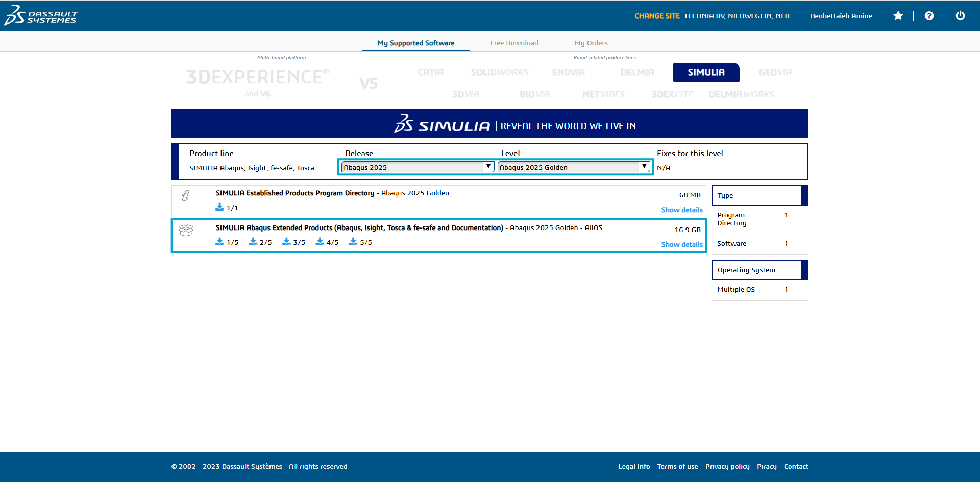This screenshot has width=980, height=482.
Task: Open the favorites star icon
Action: (x=898, y=15)
